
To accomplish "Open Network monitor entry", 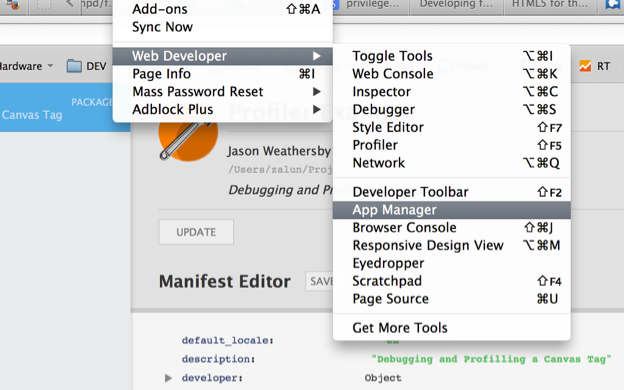I will click(452, 163).
